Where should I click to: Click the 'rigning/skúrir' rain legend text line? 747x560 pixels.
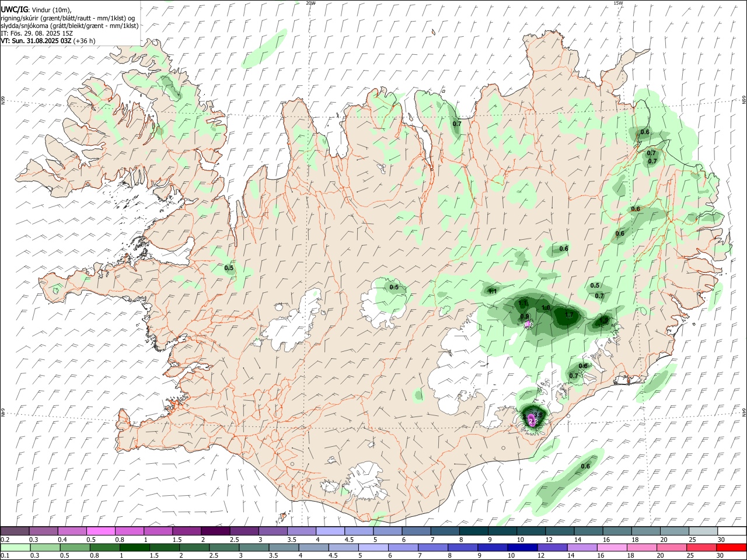click(x=68, y=17)
